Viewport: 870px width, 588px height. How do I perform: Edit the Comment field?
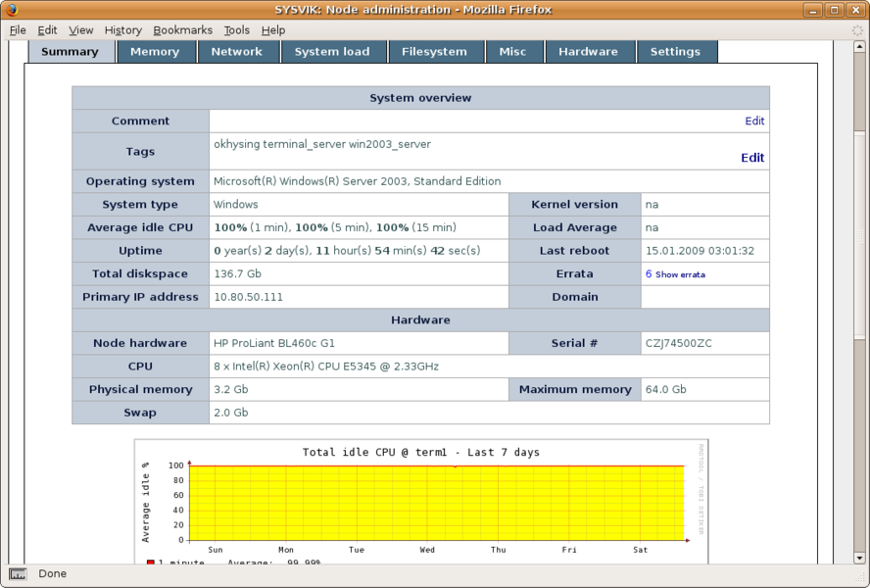point(754,122)
